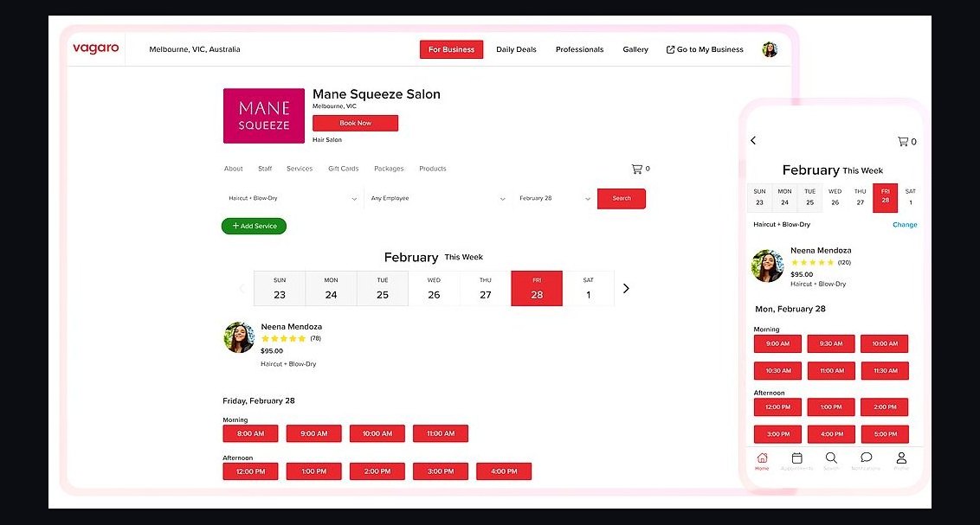Click the For Business button
The image size is (980, 525).
(451, 49)
